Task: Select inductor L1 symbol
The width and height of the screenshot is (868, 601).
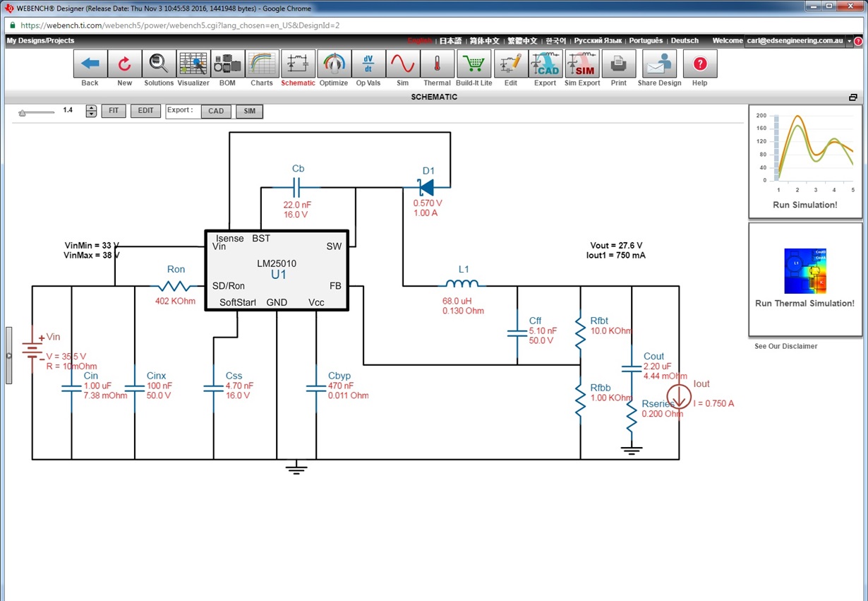Action: click(x=463, y=283)
